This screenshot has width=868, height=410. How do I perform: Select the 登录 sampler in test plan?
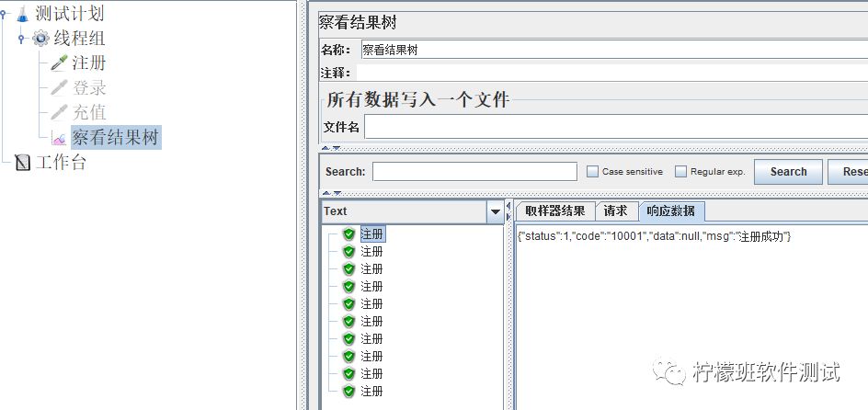88,87
